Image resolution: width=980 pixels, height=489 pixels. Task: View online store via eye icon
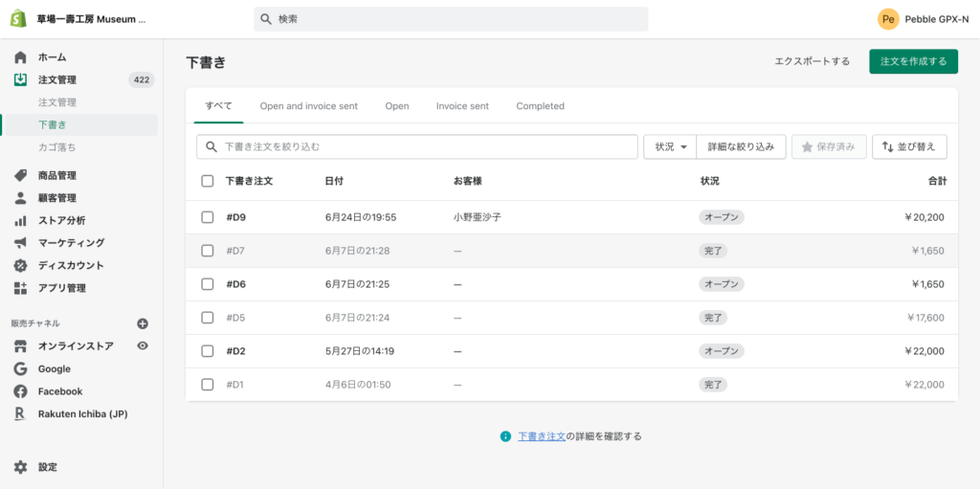click(x=143, y=345)
